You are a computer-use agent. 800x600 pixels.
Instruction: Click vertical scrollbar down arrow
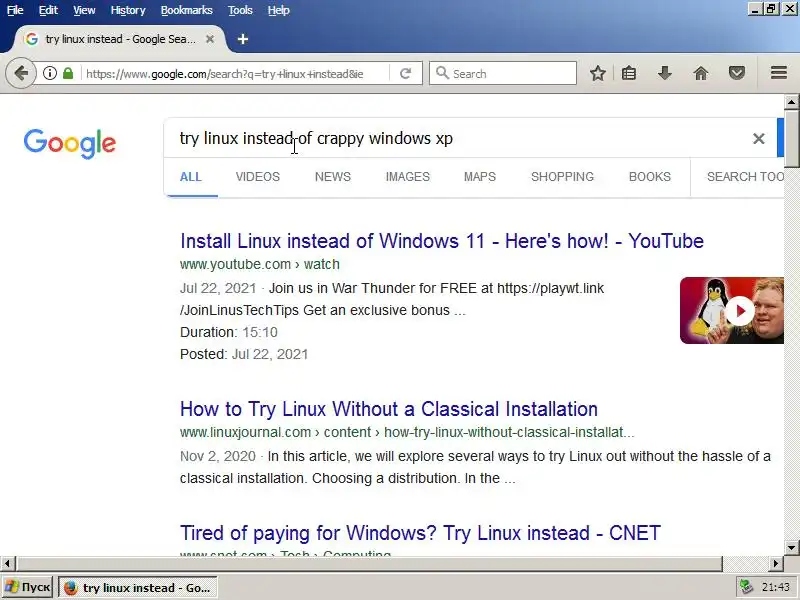pos(791,548)
